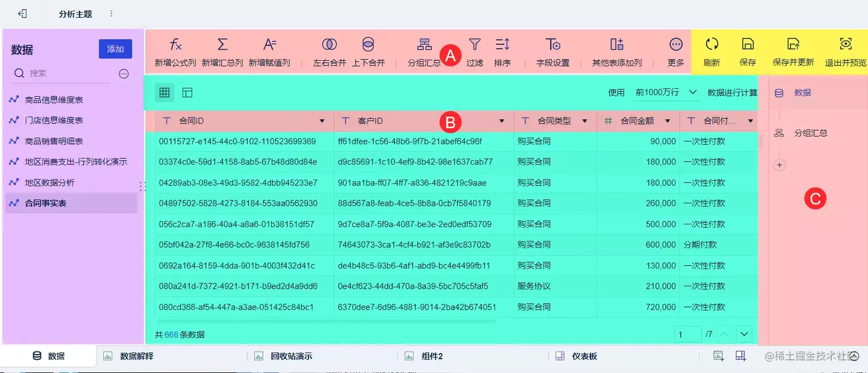This screenshot has width=868, height=373.
Task: Click the back/exit icon at top-left
Action: 22,14
